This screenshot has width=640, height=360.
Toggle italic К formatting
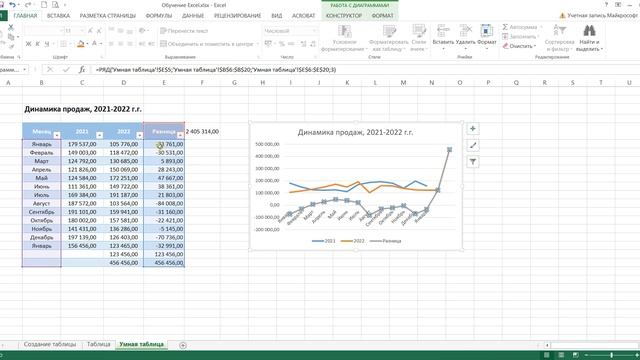[x=37, y=44]
